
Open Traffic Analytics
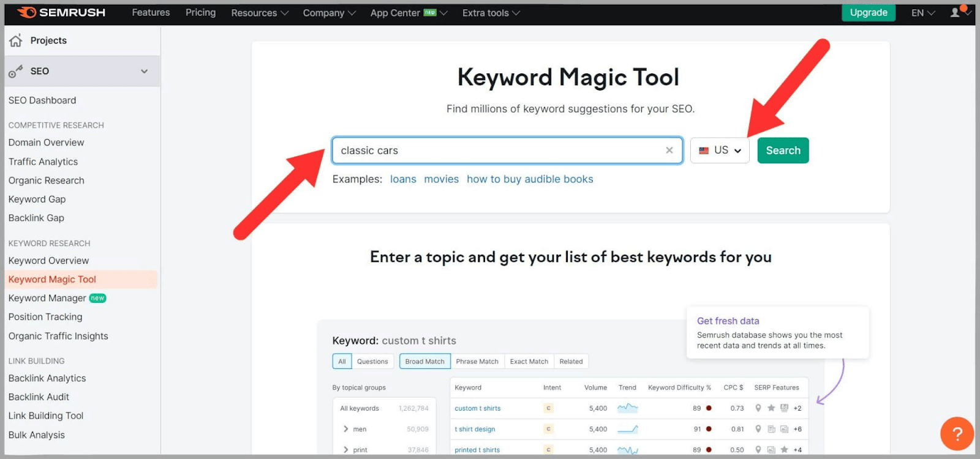pyautogui.click(x=43, y=162)
